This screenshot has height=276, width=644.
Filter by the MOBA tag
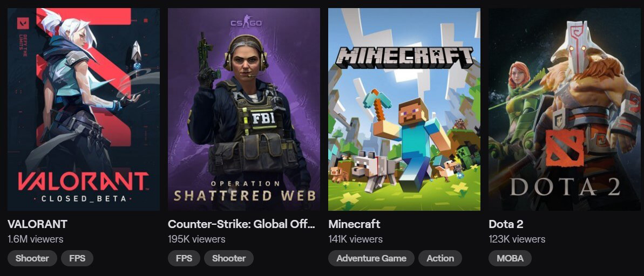(510, 258)
